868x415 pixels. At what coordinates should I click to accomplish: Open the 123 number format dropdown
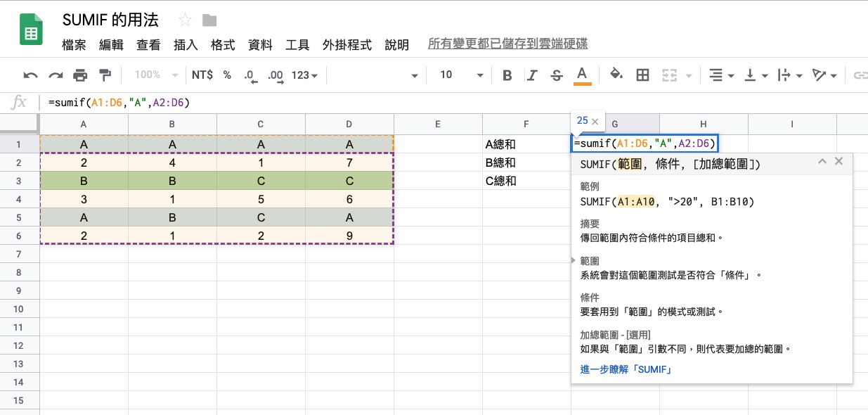point(304,75)
